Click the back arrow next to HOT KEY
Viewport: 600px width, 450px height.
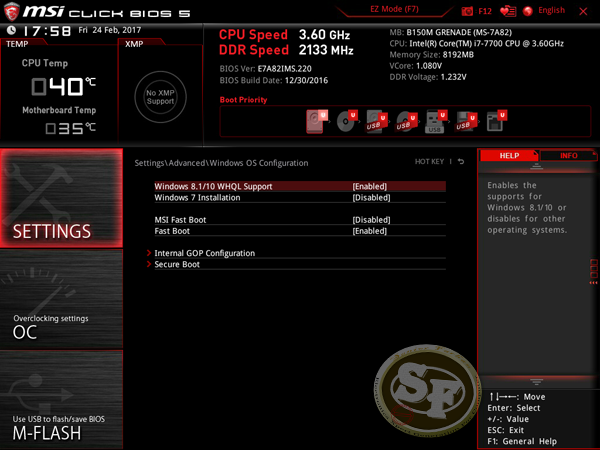[x=461, y=161]
